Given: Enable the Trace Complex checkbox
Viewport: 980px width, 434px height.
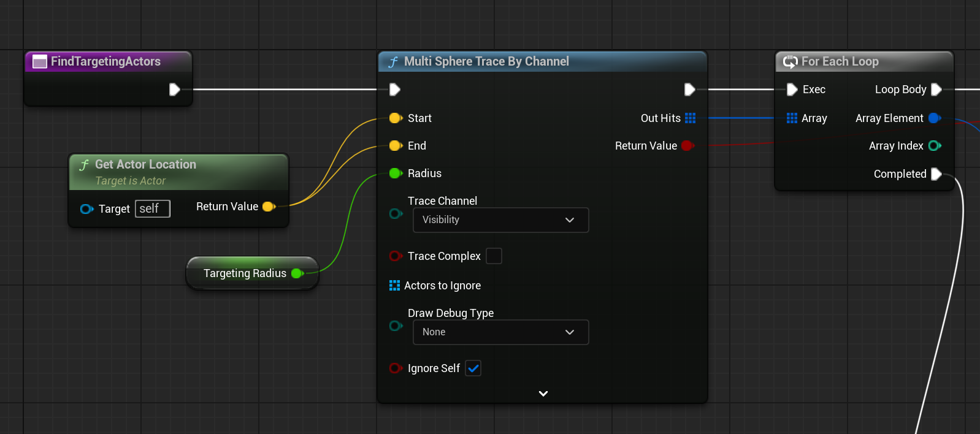Looking at the screenshot, I should pos(494,256).
